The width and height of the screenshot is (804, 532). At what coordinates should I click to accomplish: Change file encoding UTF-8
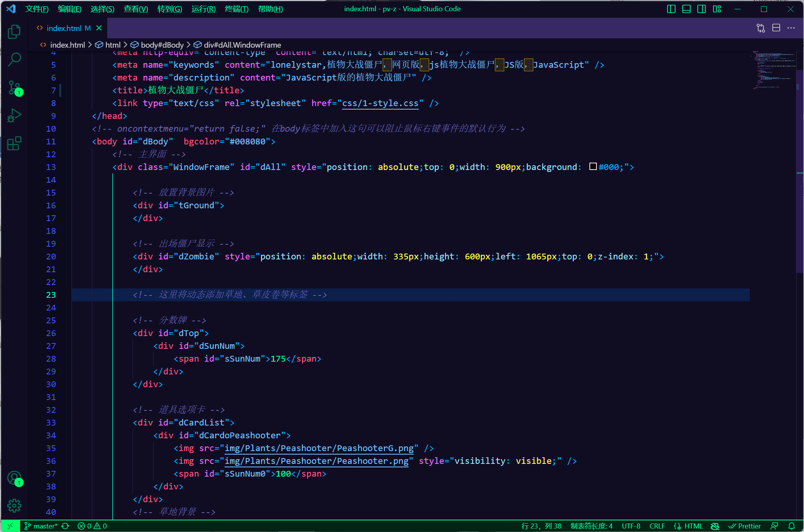[x=631, y=526]
